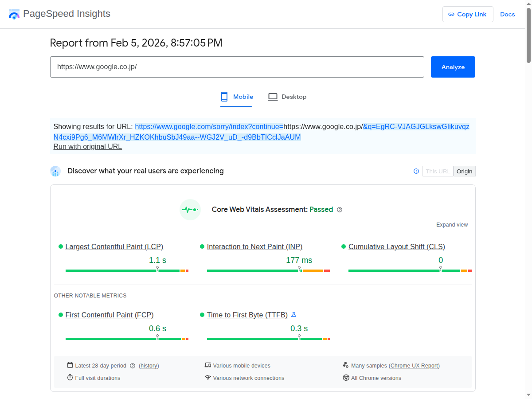Switch to the Desktop tab
This screenshot has height=399, width=532.
(x=287, y=97)
